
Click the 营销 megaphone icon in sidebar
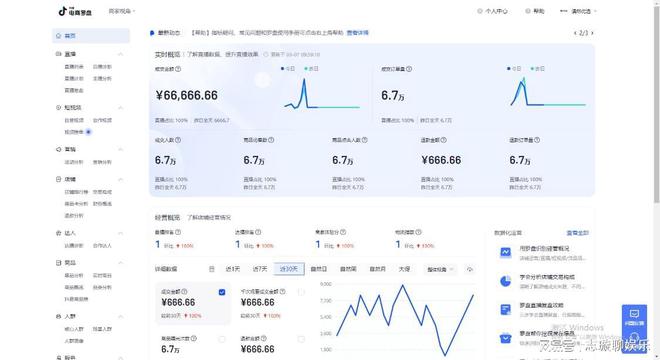59,149
